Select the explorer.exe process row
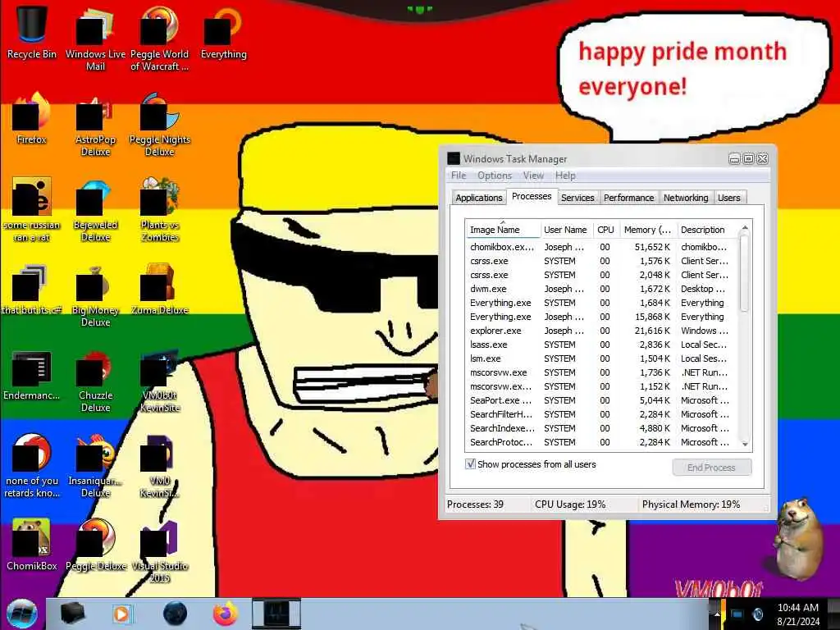Image resolution: width=840 pixels, height=630 pixels. [x=602, y=331]
